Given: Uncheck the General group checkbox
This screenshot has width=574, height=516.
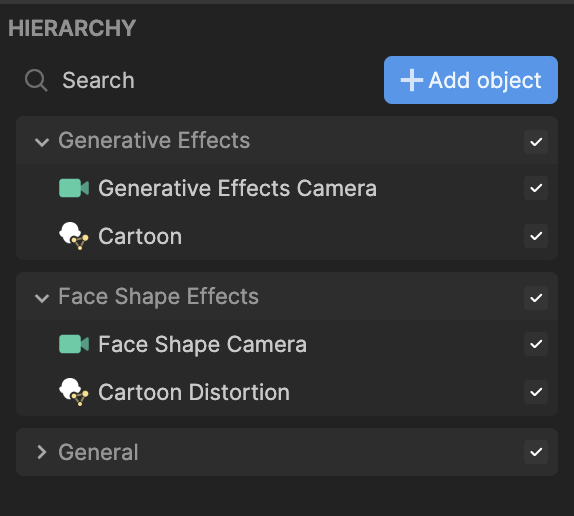Looking at the screenshot, I should pyautogui.click(x=536, y=452).
